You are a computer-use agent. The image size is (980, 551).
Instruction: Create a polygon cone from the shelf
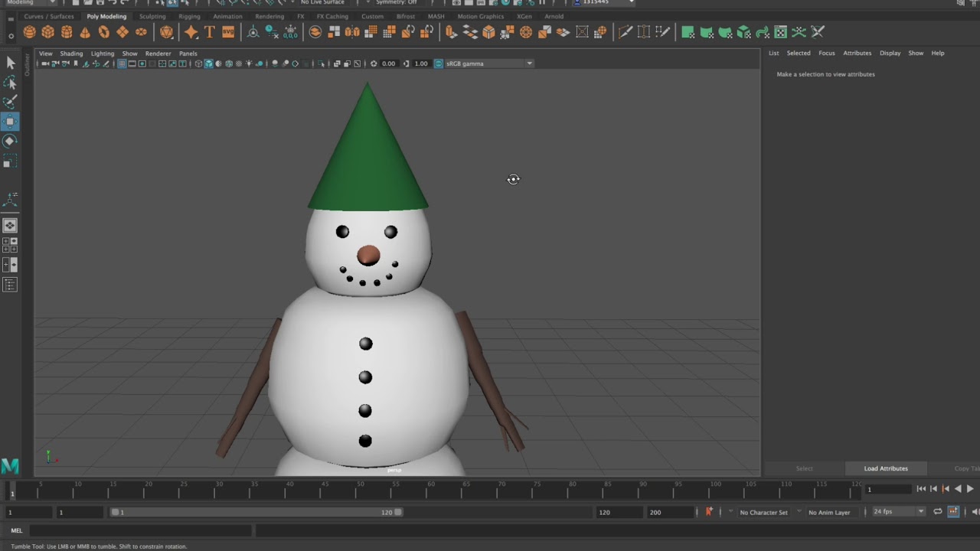(85, 32)
